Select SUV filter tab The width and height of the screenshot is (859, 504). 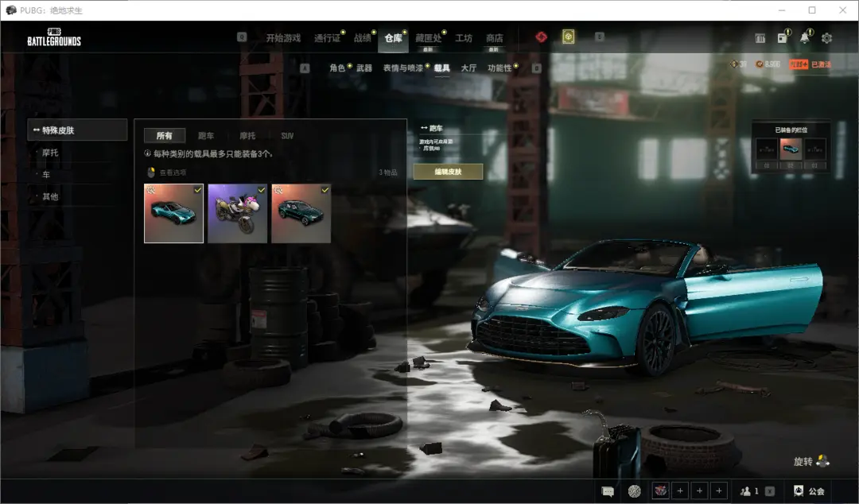pos(288,135)
